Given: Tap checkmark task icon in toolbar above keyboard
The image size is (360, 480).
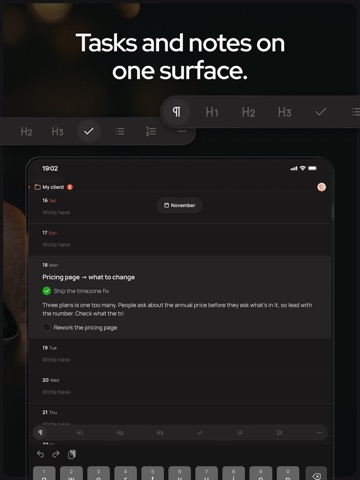Looking at the screenshot, I should 200,433.
